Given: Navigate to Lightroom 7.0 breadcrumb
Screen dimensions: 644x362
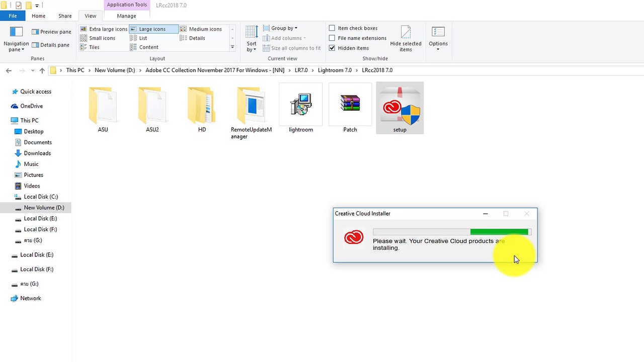Looking at the screenshot, I should 335,70.
